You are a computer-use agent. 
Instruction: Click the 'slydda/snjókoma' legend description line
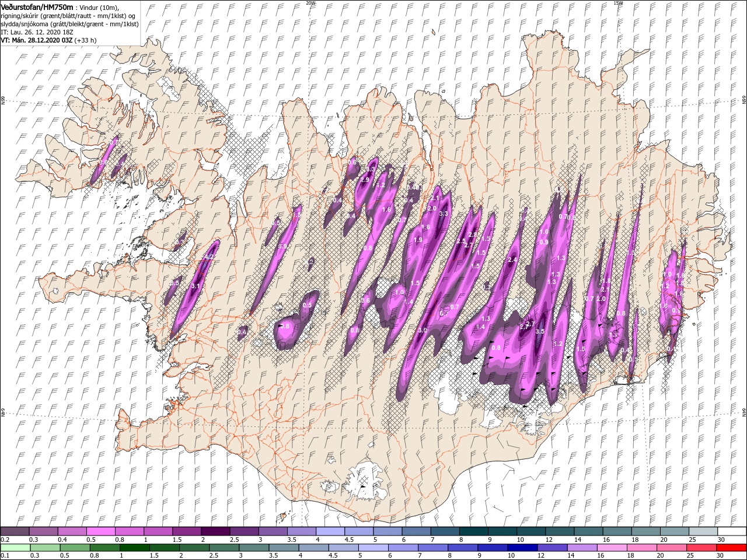pyautogui.click(x=69, y=24)
